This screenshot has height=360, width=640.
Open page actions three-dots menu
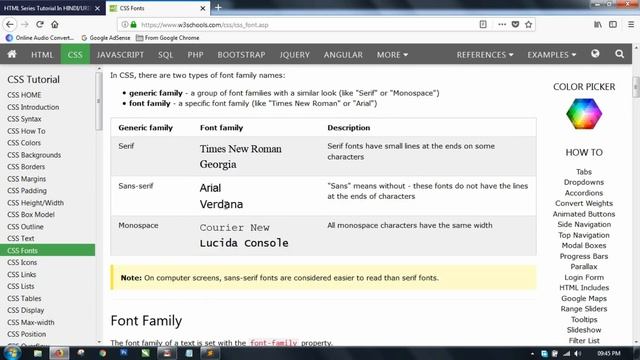pos(502,24)
